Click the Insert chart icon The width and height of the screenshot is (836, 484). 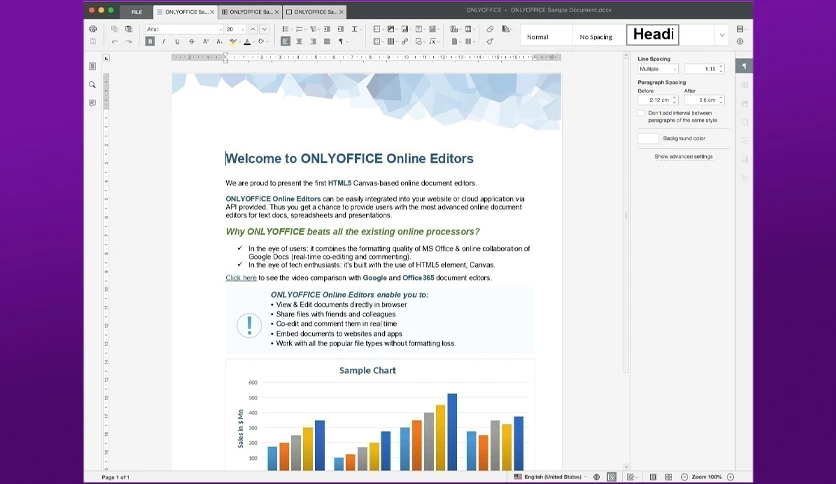point(405,29)
